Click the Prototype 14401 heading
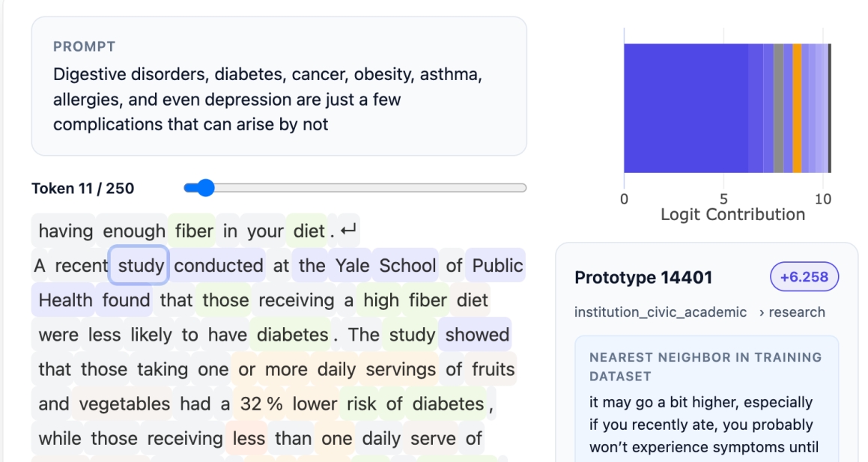Image resolution: width=868 pixels, height=462 pixels. (x=643, y=277)
